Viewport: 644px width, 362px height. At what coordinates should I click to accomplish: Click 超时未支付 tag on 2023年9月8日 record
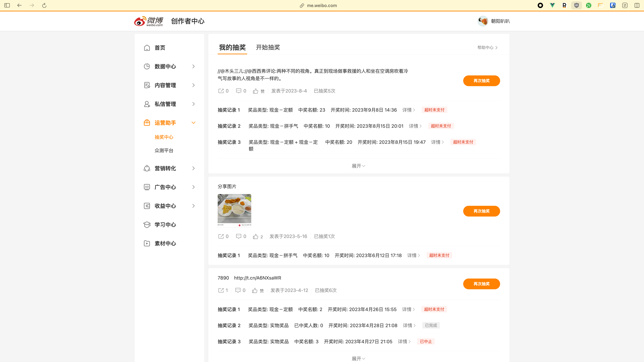pyautogui.click(x=434, y=110)
